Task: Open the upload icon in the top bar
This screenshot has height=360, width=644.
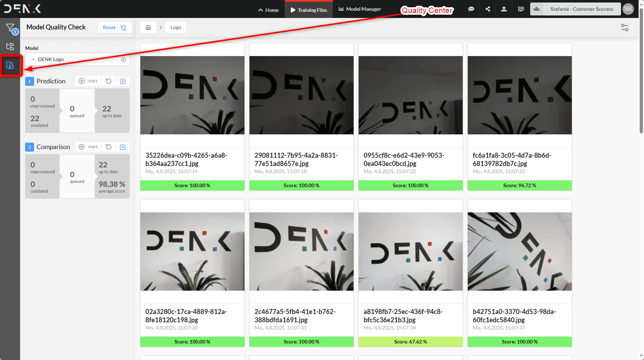Action: click(504, 9)
